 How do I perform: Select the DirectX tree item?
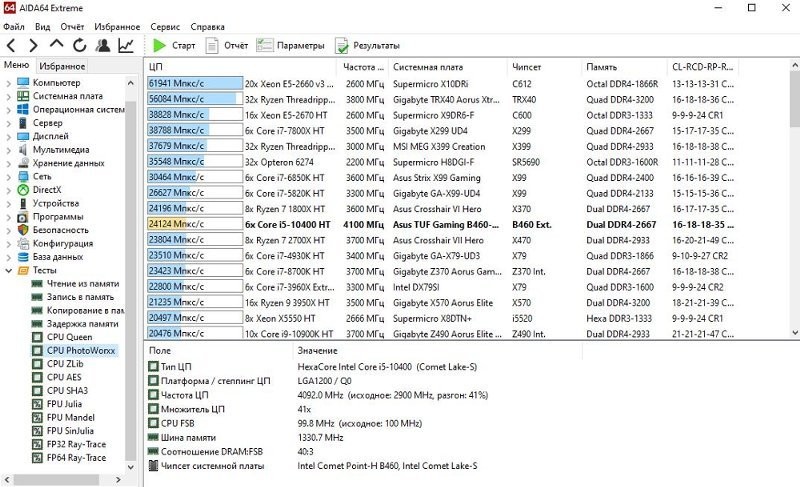(47, 190)
